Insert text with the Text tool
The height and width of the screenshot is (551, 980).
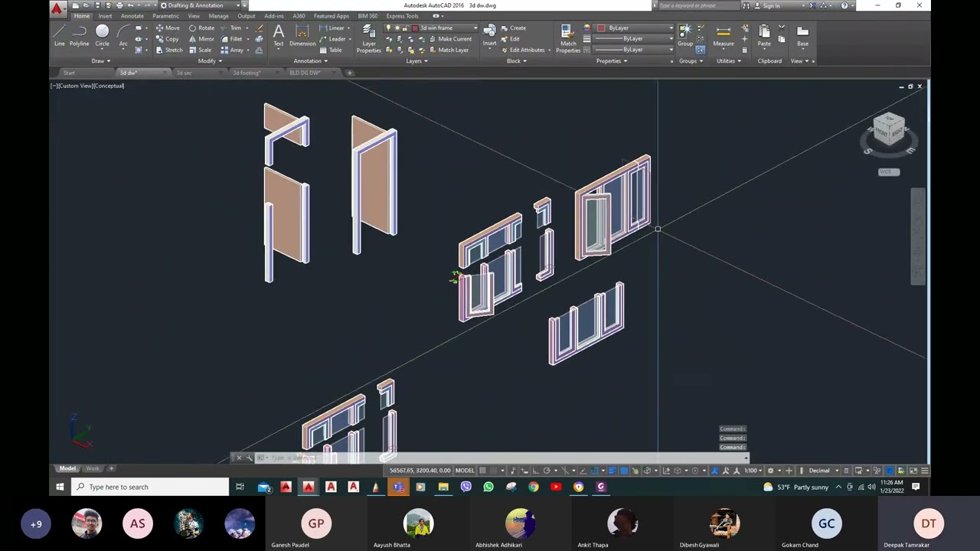click(x=279, y=34)
